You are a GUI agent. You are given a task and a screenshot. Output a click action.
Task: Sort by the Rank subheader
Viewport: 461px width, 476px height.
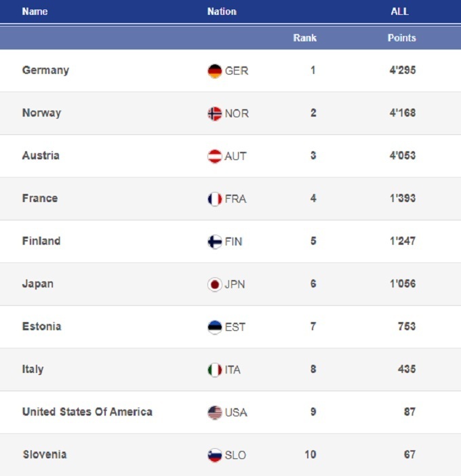click(305, 38)
